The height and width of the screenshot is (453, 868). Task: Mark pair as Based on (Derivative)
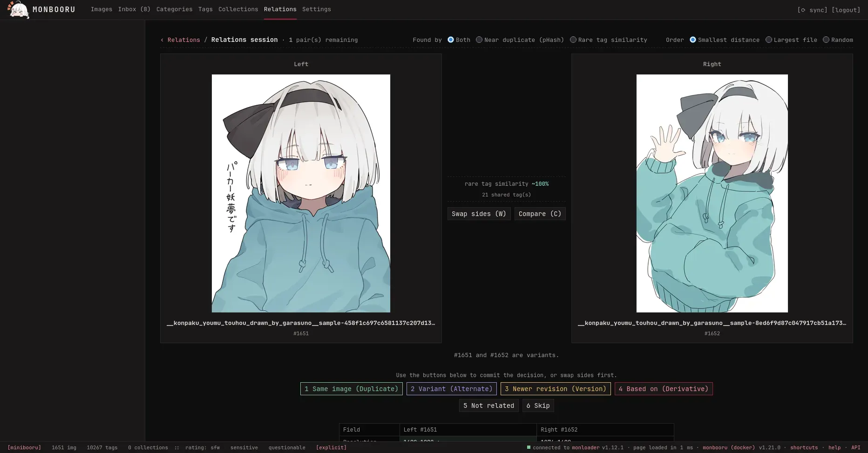[x=664, y=389]
